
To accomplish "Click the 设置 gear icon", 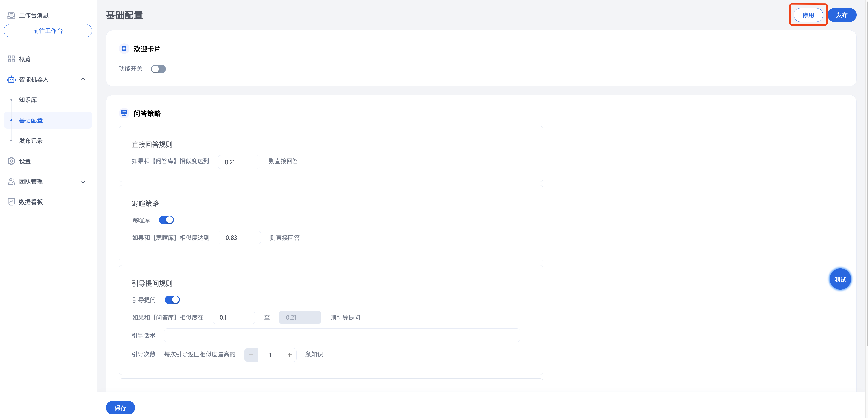I will [x=11, y=161].
